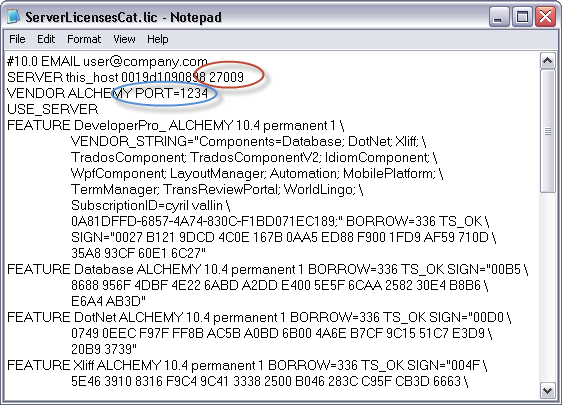Viewport: 562px width, 405px height.
Task: Click the scroll up arrow
Action: point(547,61)
